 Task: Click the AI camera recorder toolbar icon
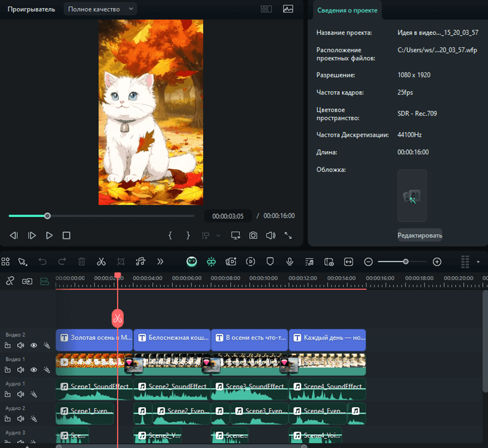231,262
